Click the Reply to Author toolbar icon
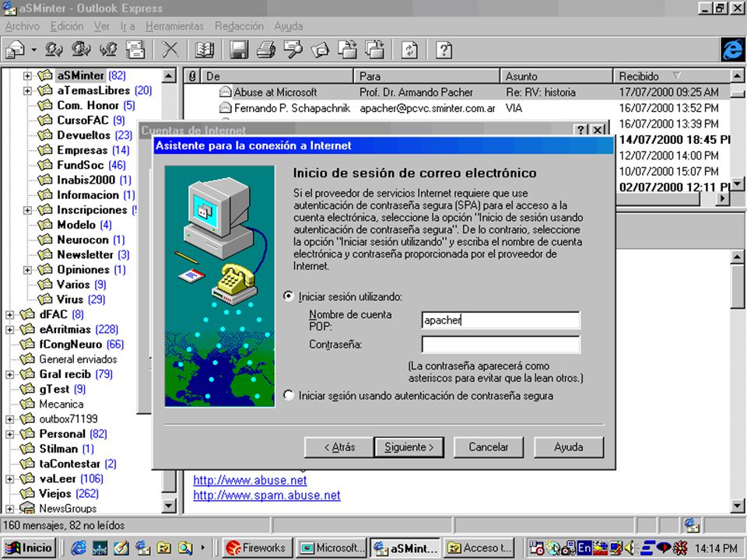747x560 pixels. pyautogui.click(x=54, y=50)
